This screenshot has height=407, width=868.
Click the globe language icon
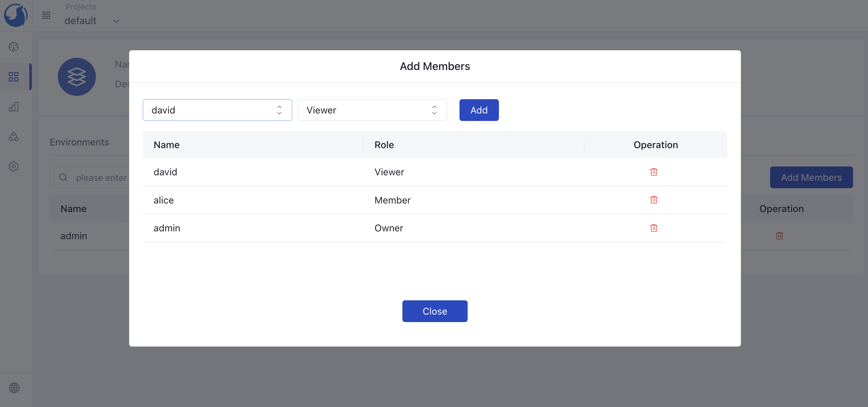(14, 388)
